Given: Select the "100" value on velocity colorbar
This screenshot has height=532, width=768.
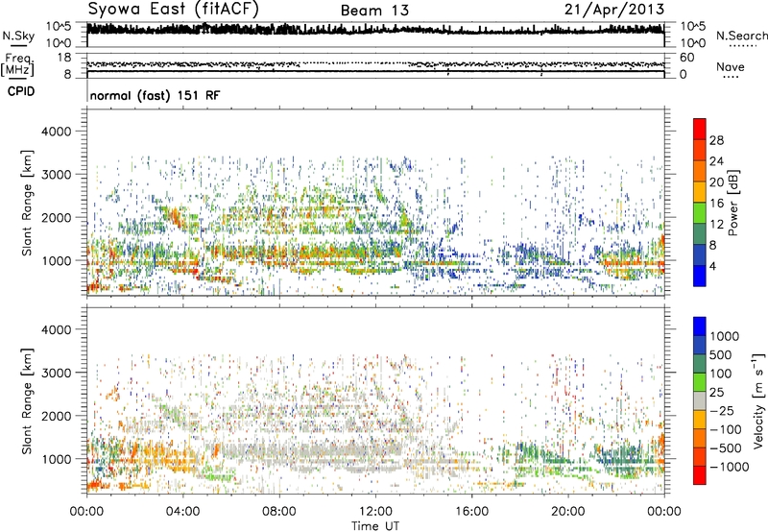Looking at the screenshot, I should tap(723, 374).
